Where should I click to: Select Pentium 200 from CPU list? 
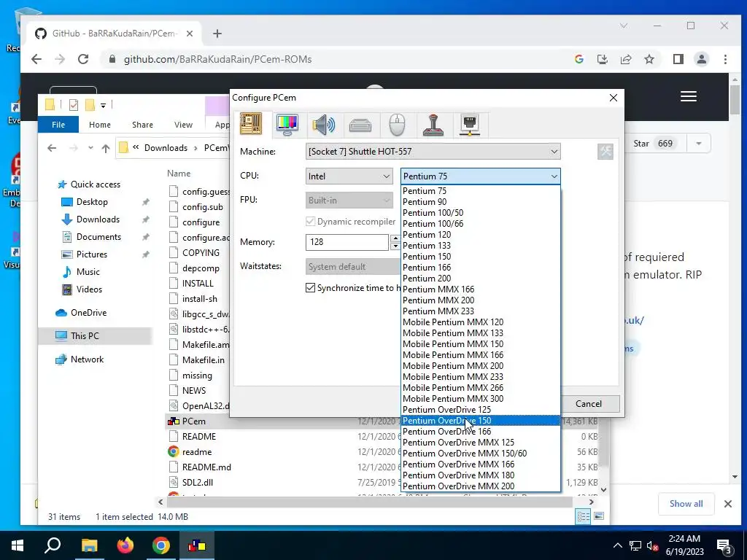point(480,279)
